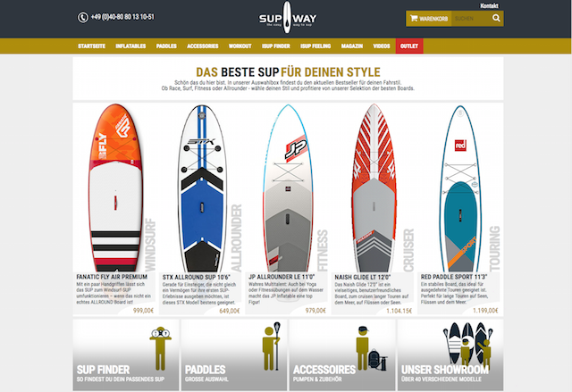Click the search magnifier icon
The height and width of the screenshot is (392, 572).
tap(496, 18)
